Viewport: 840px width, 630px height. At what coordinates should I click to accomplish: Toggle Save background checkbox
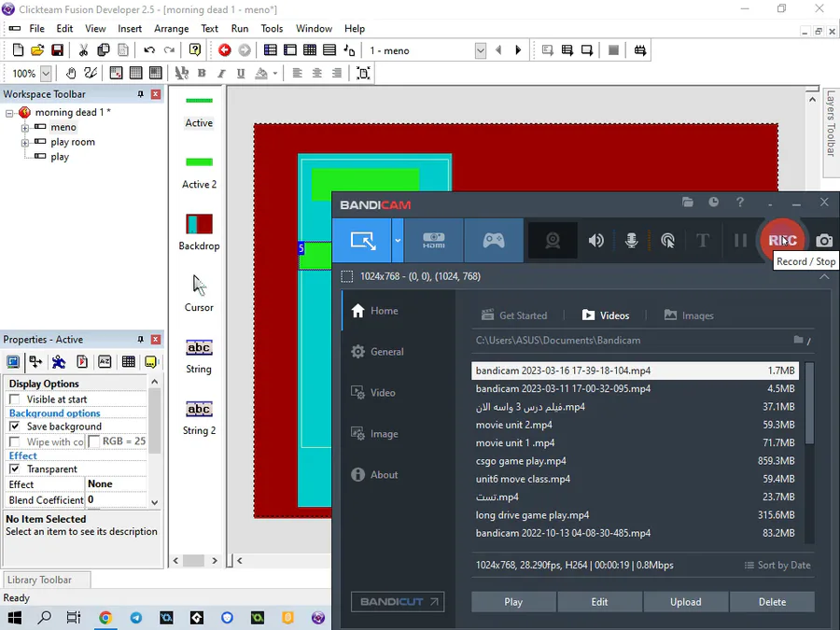tap(15, 426)
